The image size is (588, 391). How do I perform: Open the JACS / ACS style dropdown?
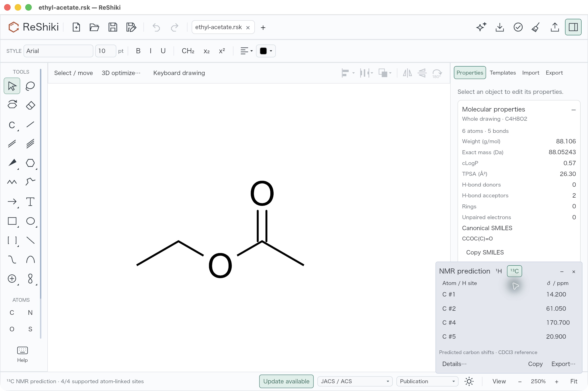[355, 381]
